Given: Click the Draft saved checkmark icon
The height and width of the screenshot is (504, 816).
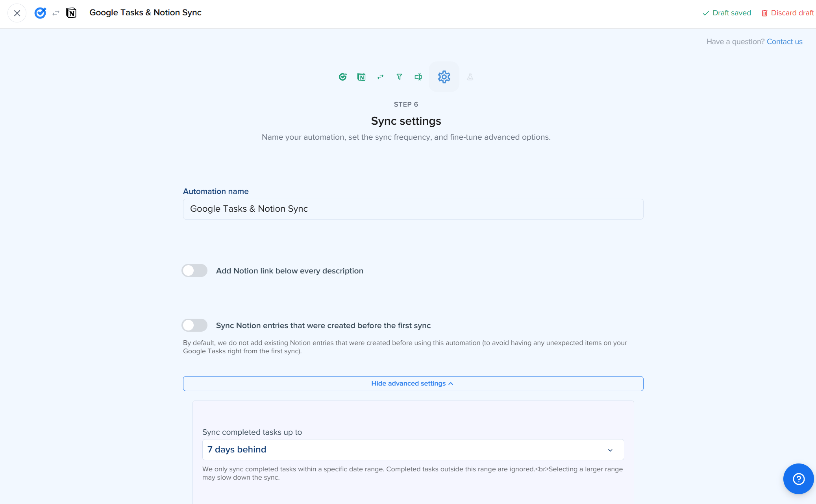Looking at the screenshot, I should (x=706, y=13).
